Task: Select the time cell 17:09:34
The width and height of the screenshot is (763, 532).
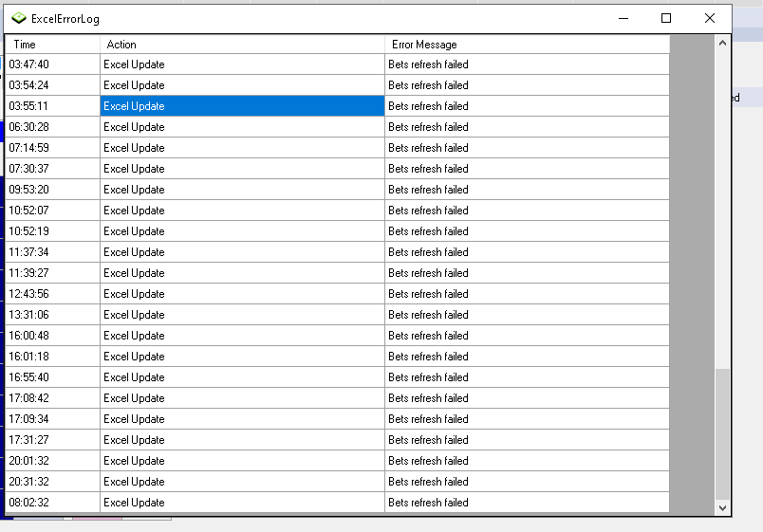Action: pyautogui.click(x=52, y=420)
